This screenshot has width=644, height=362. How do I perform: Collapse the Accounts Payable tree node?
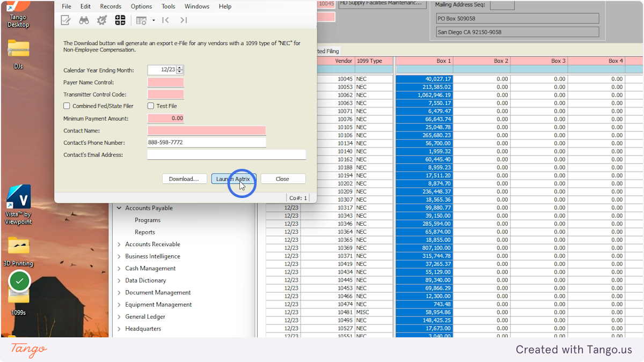pos(119,208)
